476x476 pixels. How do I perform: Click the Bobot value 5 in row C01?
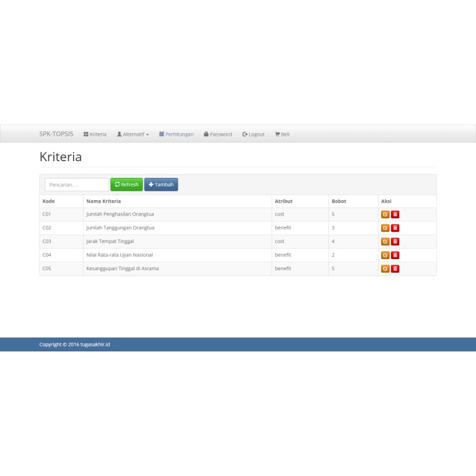click(x=333, y=214)
